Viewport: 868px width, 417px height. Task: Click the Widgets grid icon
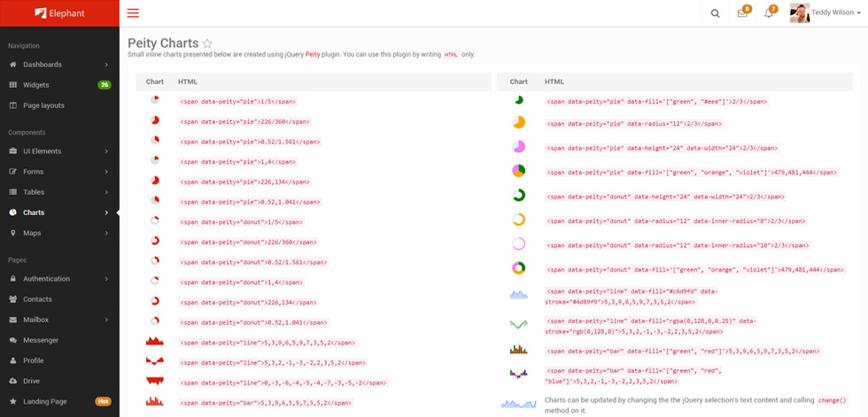13,85
